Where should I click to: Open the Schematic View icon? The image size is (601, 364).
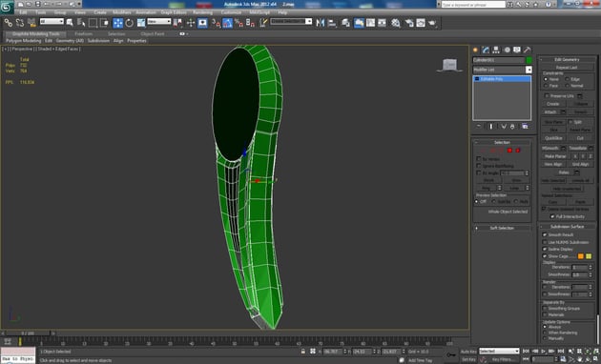click(x=383, y=23)
